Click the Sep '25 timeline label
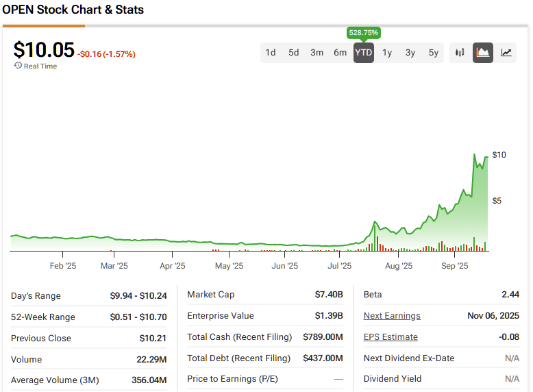Image resolution: width=533 pixels, height=392 pixels. (x=455, y=266)
